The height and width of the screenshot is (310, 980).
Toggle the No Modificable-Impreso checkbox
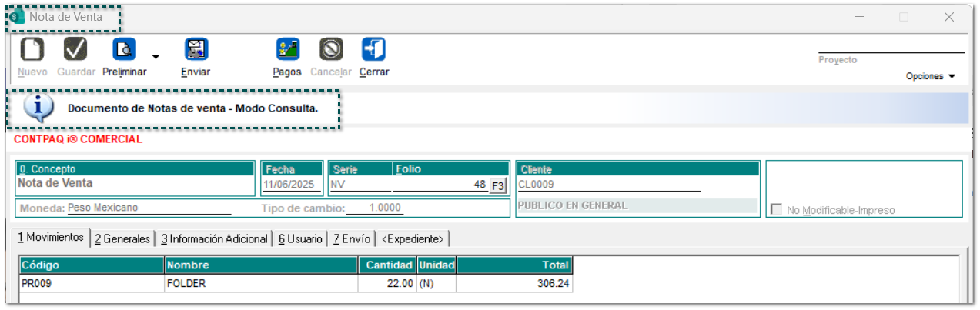pos(776,209)
